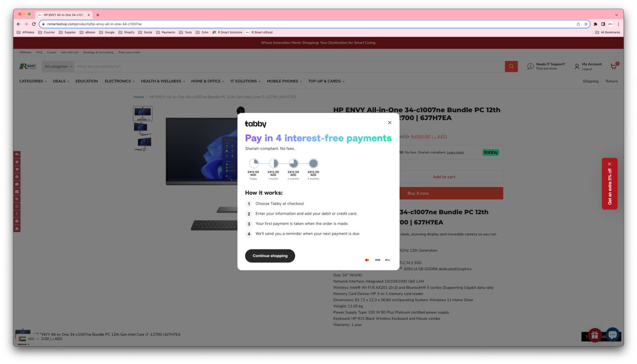The width and height of the screenshot is (637, 364).
Task: Open the live chat bubble widget
Action: tap(613, 334)
